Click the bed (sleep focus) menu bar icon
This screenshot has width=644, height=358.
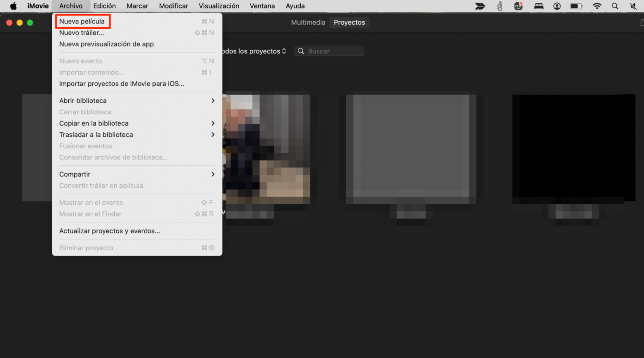click(x=539, y=6)
